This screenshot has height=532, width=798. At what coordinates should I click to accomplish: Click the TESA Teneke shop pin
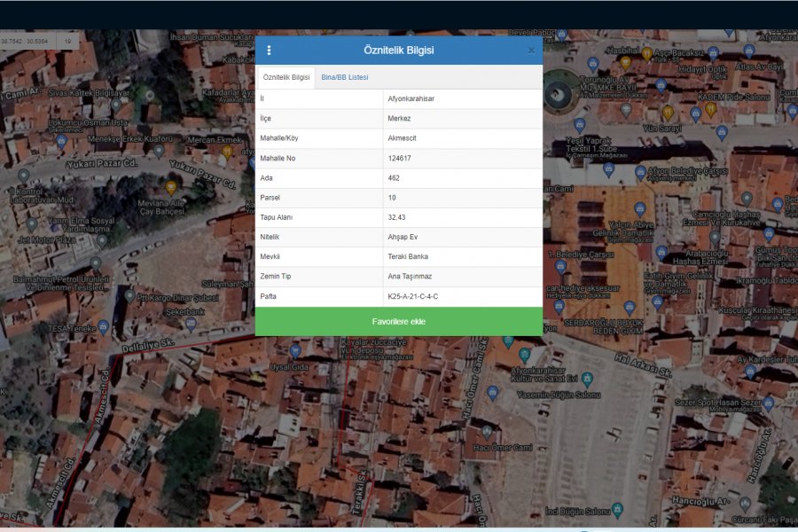pos(104,327)
